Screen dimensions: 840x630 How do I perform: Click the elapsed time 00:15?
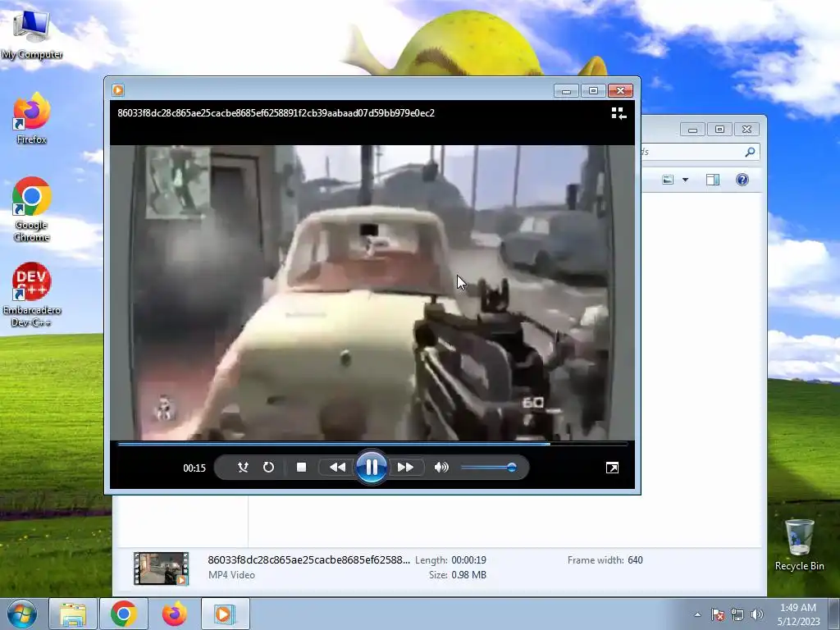point(194,468)
